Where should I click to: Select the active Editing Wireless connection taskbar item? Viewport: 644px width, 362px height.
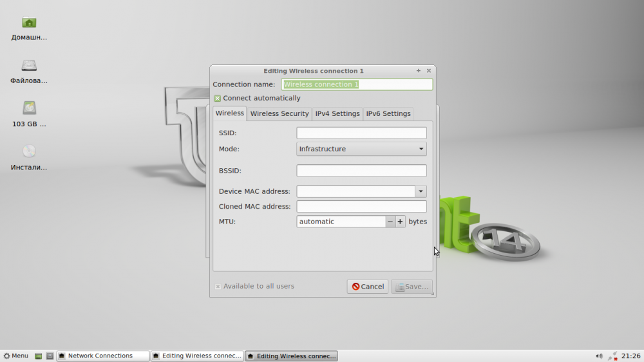click(291, 356)
